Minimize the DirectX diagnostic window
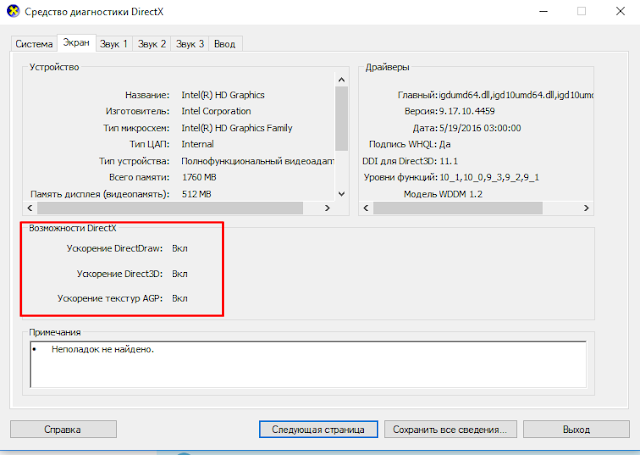 543,11
